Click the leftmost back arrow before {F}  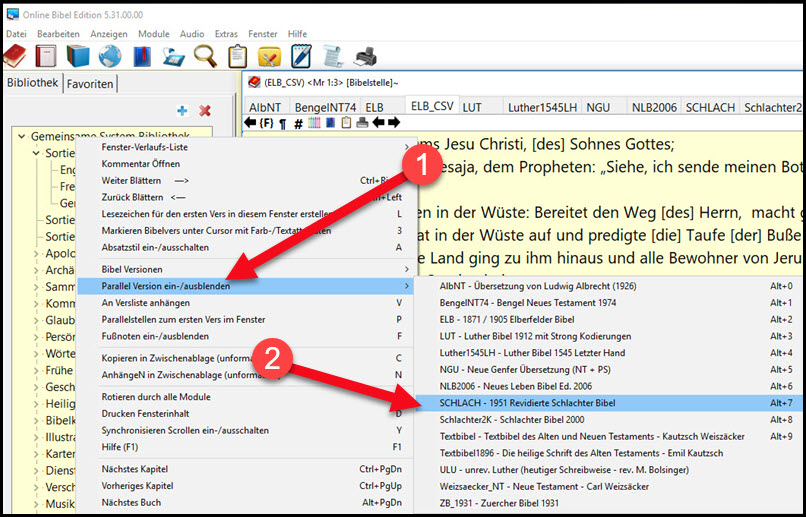pyautogui.click(x=250, y=123)
